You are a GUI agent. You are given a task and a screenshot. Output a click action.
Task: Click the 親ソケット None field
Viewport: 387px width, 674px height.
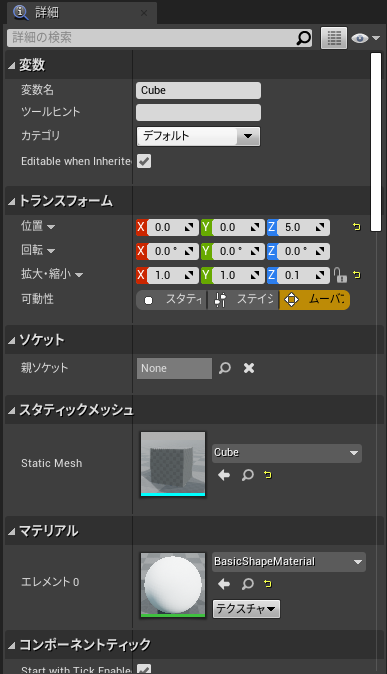[x=174, y=368]
